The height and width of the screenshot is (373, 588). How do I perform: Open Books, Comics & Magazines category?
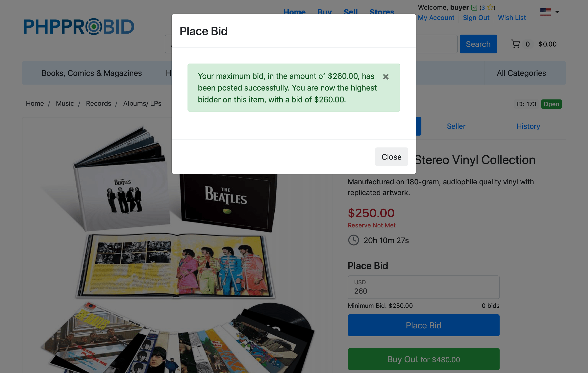tap(92, 73)
